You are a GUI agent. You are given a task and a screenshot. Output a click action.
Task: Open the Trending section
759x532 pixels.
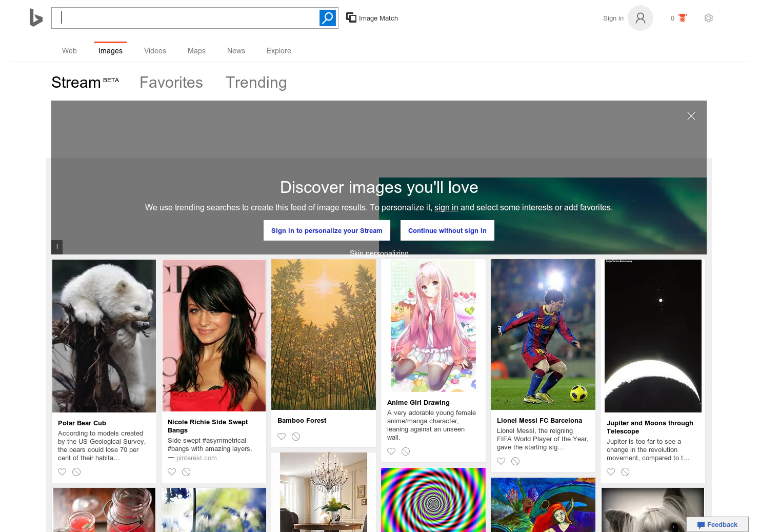(x=256, y=83)
